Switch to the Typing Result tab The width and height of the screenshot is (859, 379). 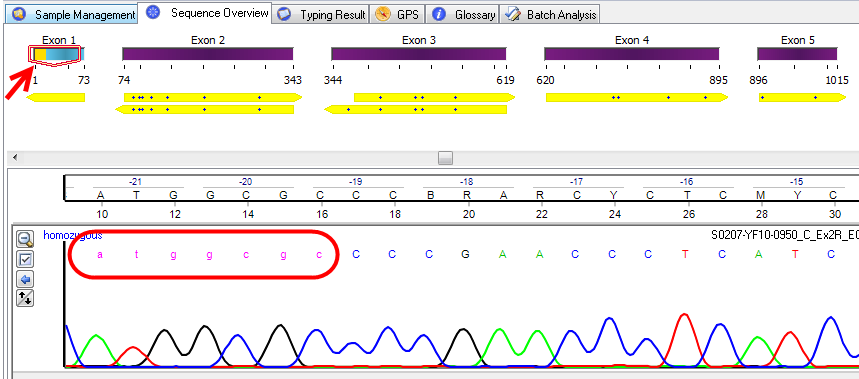[x=321, y=15]
